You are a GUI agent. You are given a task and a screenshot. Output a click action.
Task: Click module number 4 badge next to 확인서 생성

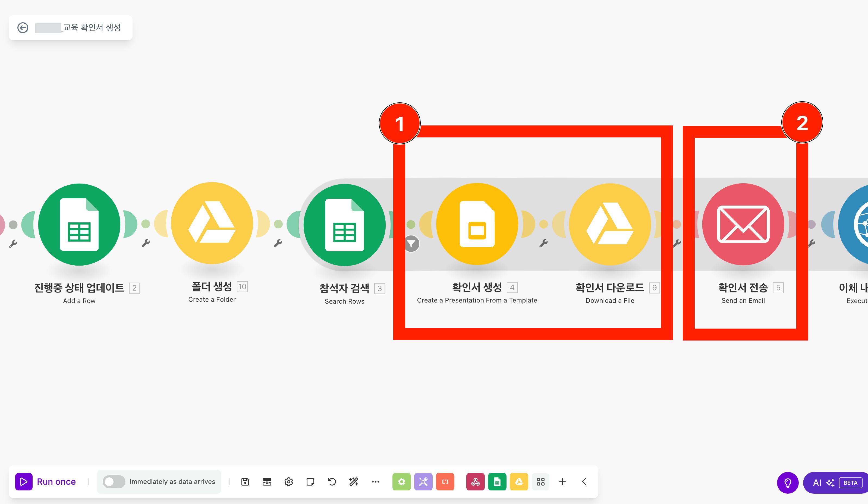512,287
